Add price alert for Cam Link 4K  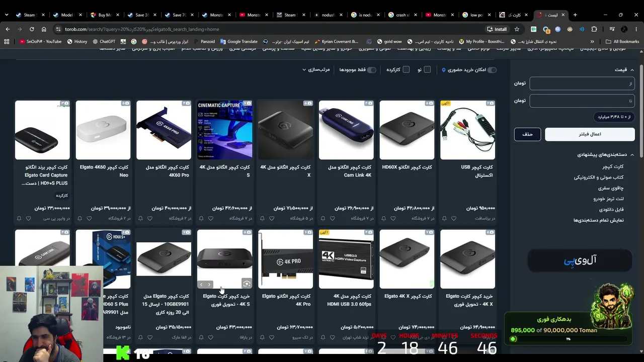(x=323, y=218)
